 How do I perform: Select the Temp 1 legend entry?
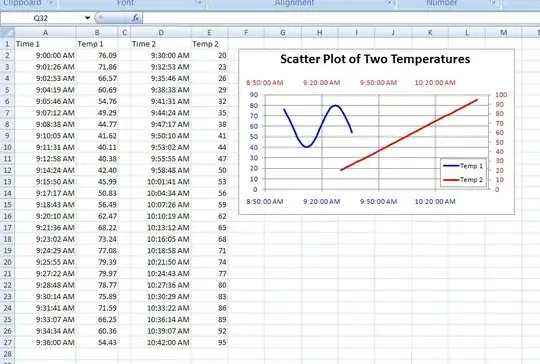[463, 166]
